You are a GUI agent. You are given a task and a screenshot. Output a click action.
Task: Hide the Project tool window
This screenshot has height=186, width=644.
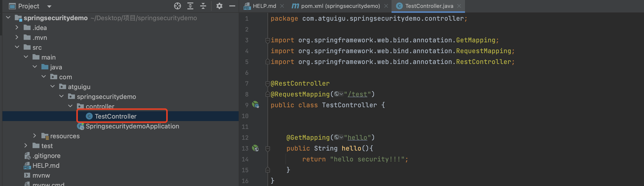(x=232, y=6)
